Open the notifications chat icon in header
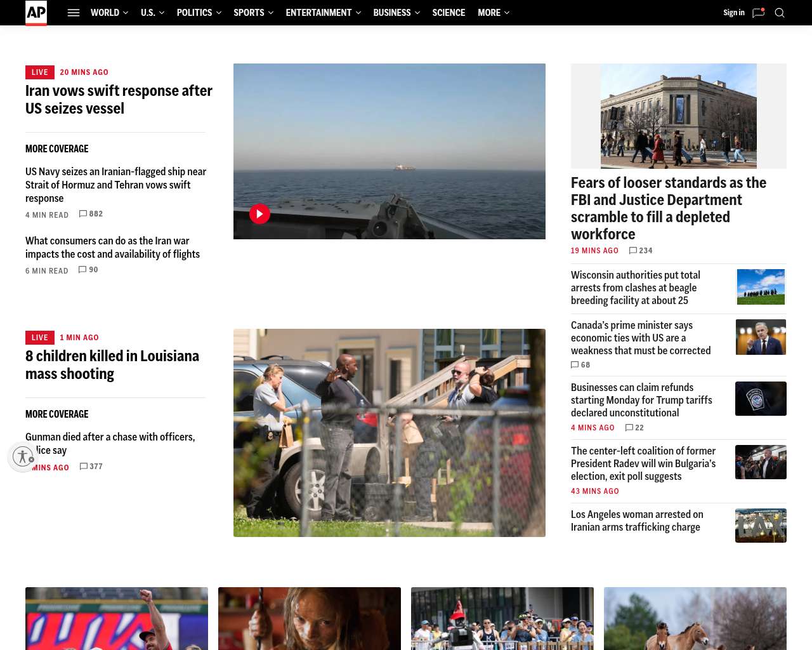 coord(758,13)
